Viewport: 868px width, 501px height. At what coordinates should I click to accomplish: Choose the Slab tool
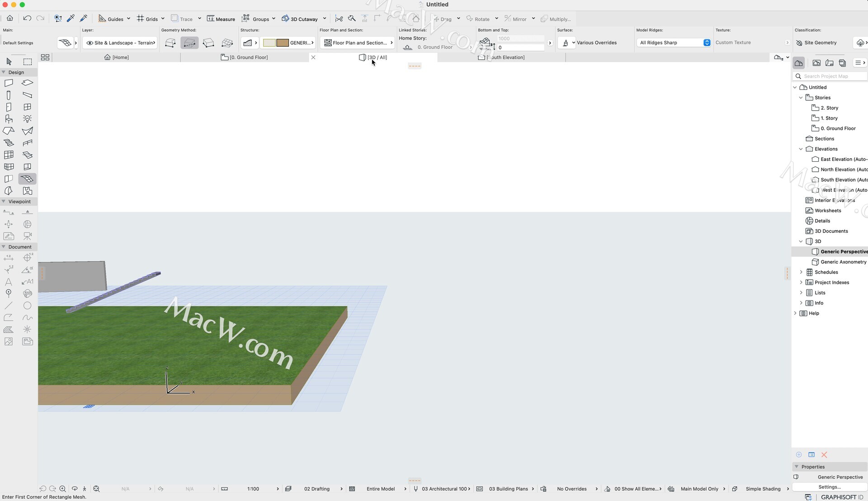pos(28,83)
